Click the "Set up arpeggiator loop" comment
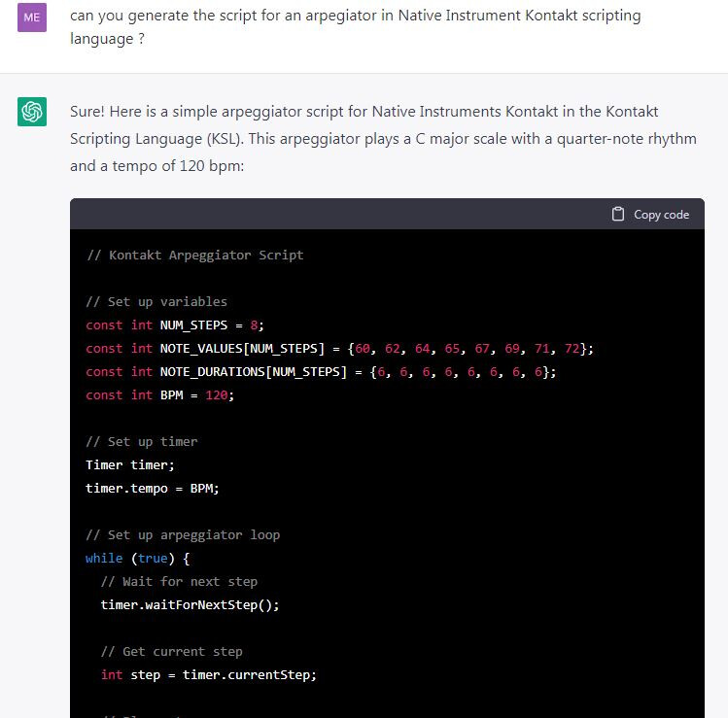This screenshot has width=728, height=718. pyautogui.click(x=183, y=535)
